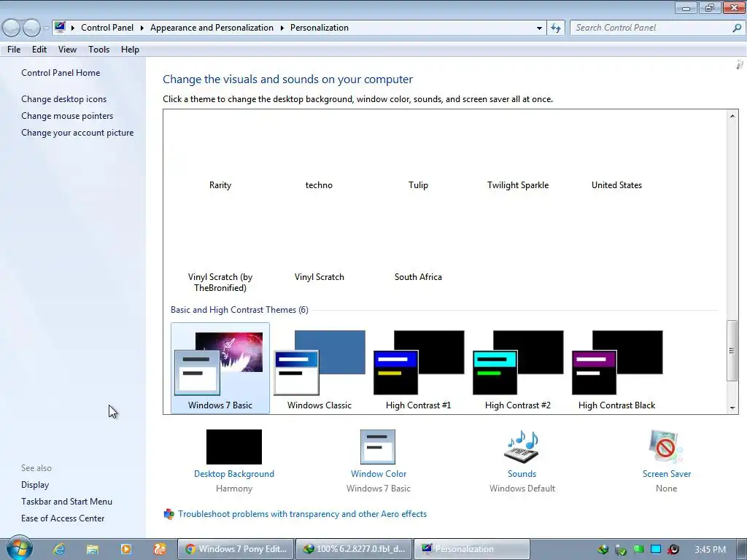Open the Screen Saver link
The width and height of the screenshot is (747, 560).
(x=667, y=474)
